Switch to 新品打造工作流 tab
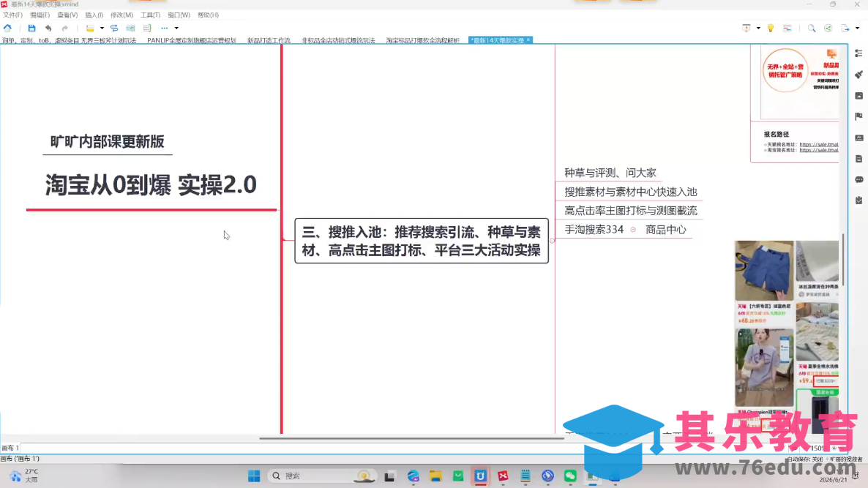This screenshot has width=868, height=488. tap(269, 40)
